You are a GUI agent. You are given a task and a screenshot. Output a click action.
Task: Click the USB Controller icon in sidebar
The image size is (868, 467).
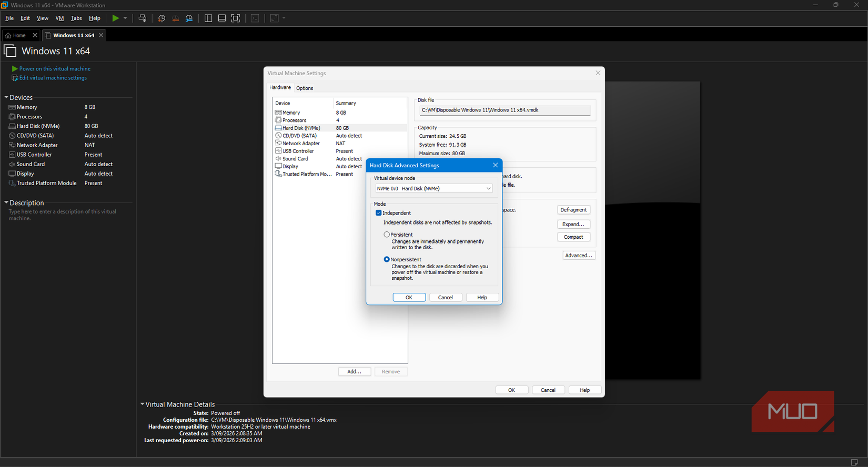tap(12, 155)
